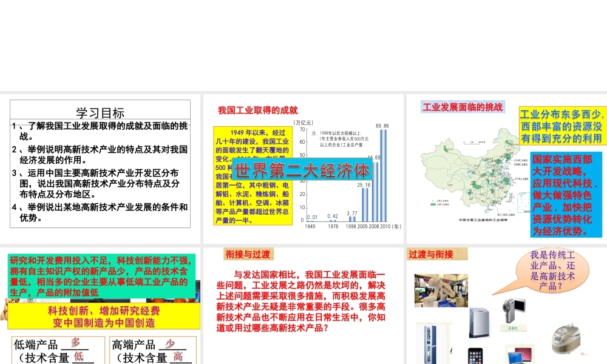
Task: Click the 工业发展面临的挑战 title label
Action: point(463,107)
